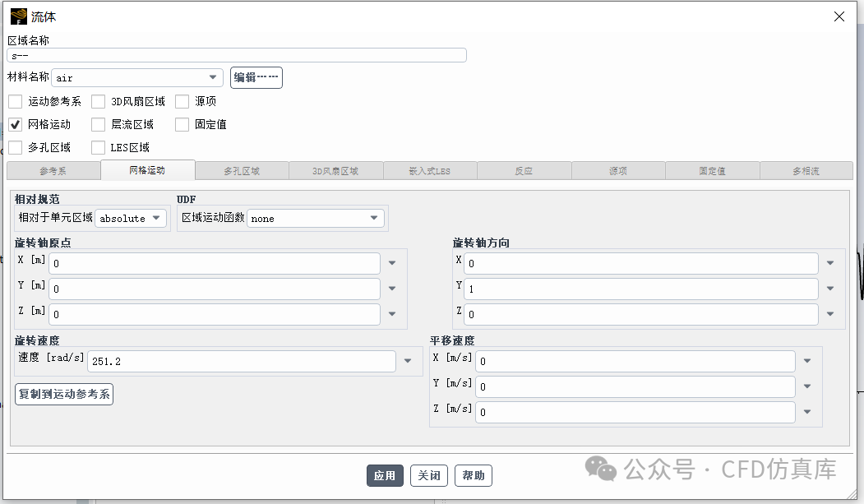
Task: Enable the 固定值 checkbox
Action: 181,124
